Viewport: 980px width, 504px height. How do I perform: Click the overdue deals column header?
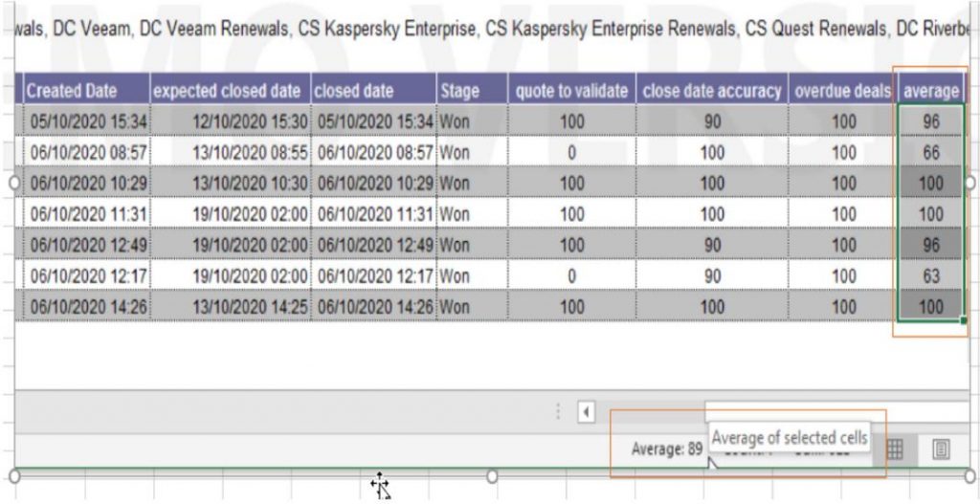pyautogui.click(x=842, y=91)
